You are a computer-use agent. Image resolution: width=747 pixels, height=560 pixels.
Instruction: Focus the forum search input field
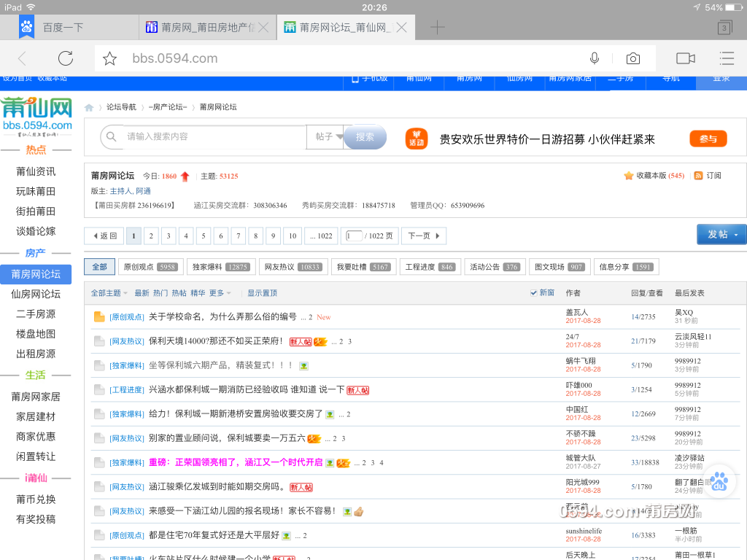coord(214,136)
